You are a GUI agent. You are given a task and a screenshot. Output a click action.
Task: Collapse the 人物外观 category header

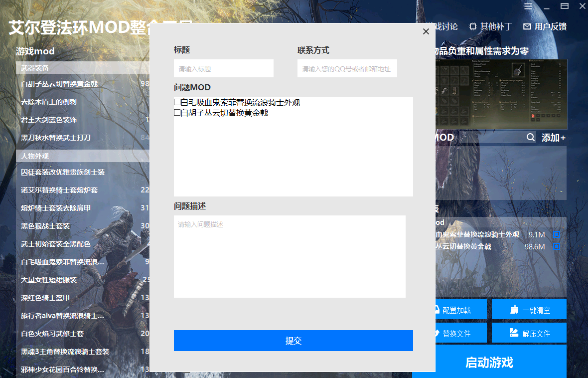(83, 156)
